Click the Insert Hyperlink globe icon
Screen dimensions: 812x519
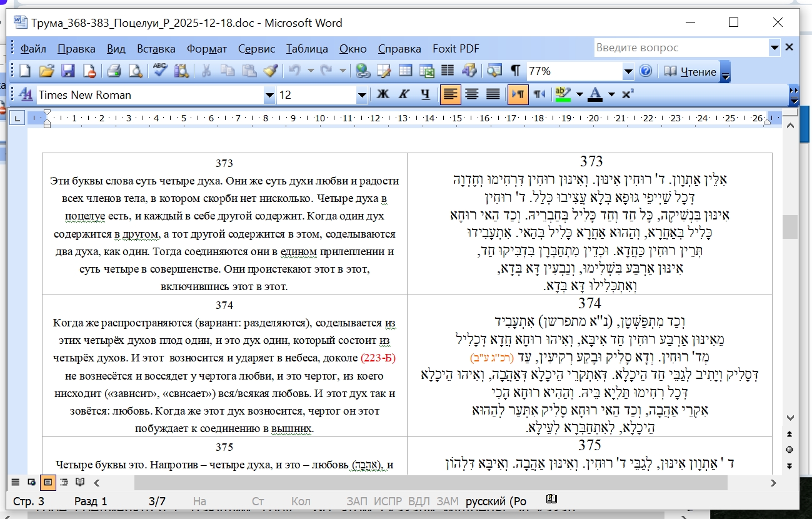tap(363, 71)
